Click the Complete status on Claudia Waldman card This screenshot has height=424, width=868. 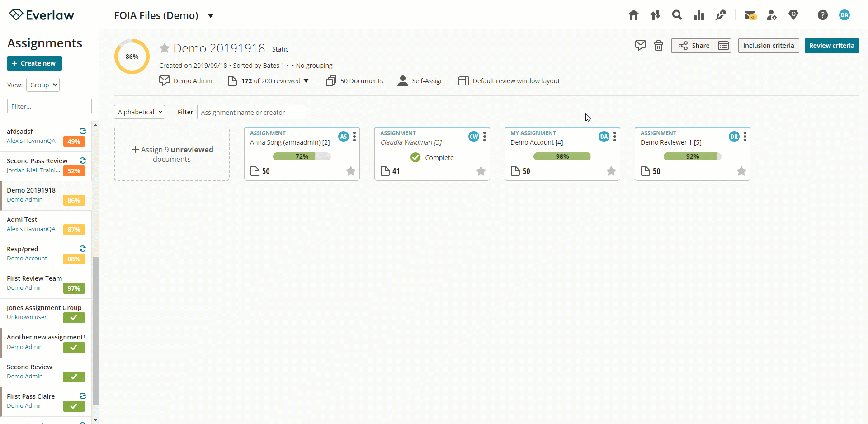click(x=432, y=157)
